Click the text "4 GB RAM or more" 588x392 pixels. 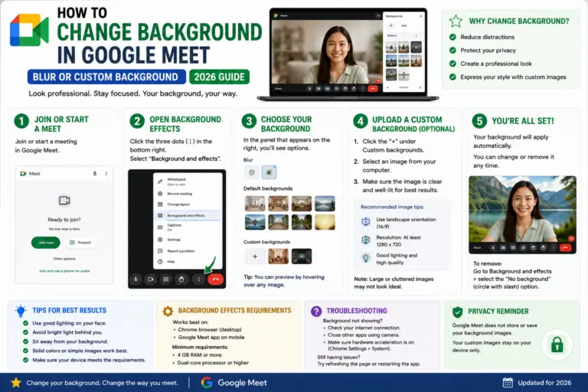pyautogui.click(x=200, y=354)
